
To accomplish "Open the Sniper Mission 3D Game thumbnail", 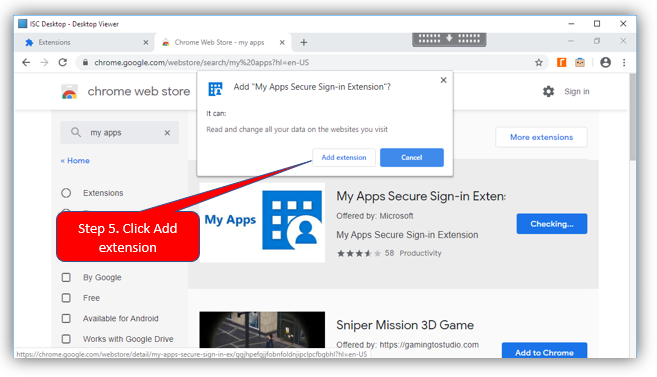I will pos(262,330).
